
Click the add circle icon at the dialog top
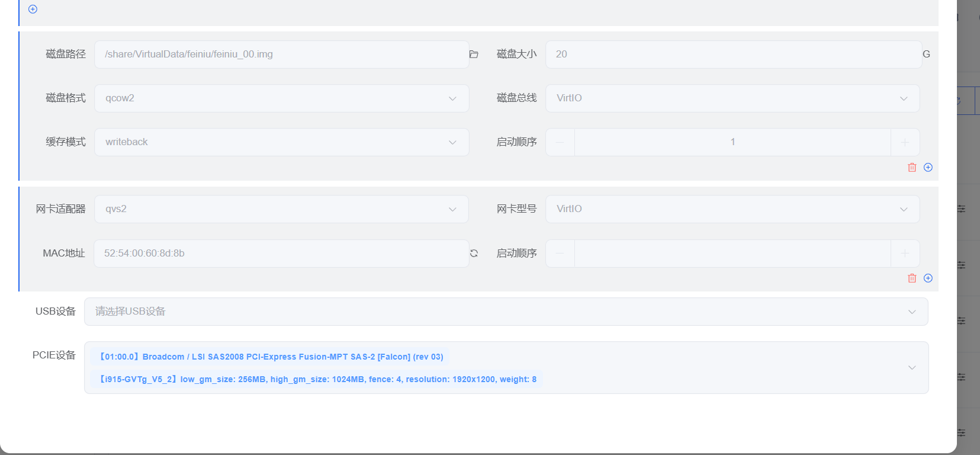coord(33,9)
